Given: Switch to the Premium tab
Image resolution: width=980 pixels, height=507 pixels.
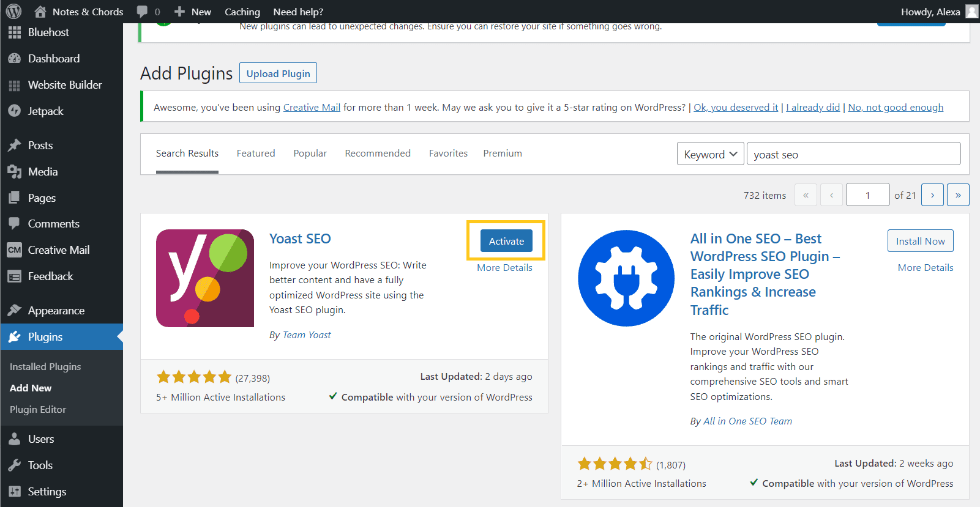Looking at the screenshot, I should tap(503, 154).
